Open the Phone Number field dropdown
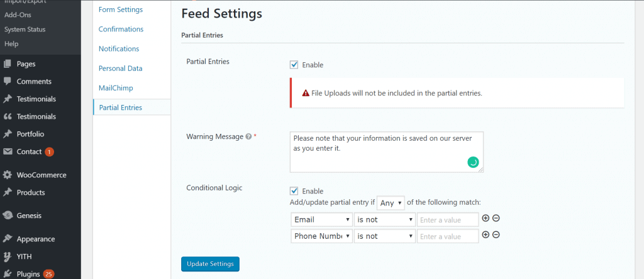This screenshot has width=644, height=279. pyautogui.click(x=321, y=236)
